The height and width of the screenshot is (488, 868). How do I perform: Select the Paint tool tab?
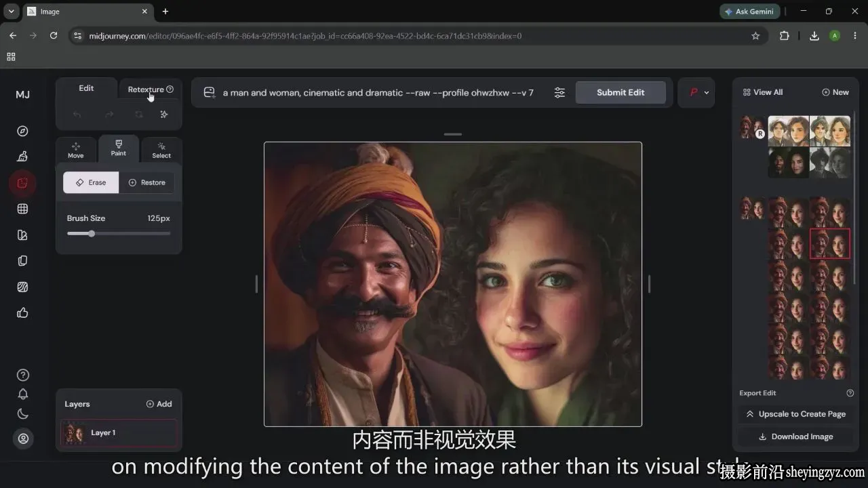119,148
